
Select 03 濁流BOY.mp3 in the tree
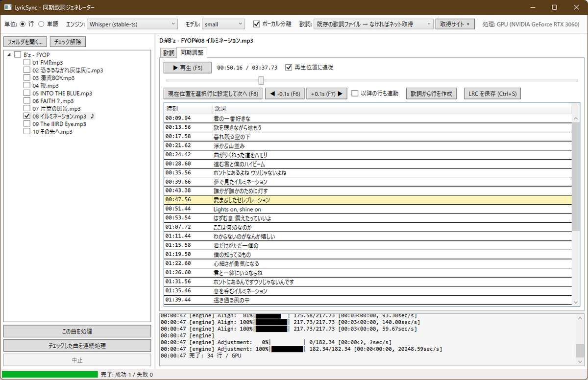pyautogui.click(x=53, y=78)
